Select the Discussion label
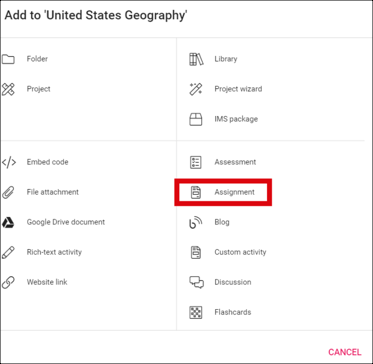This screenshot has height=364, width=373. [x=233, y=282]
